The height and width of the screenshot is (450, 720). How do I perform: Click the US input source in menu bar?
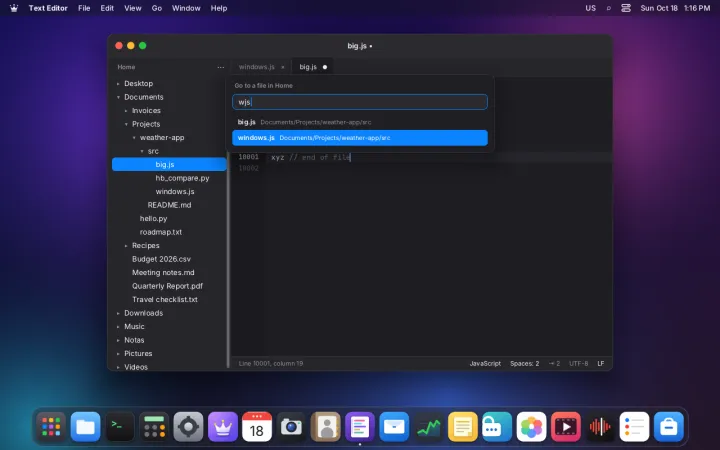point(591,8)
